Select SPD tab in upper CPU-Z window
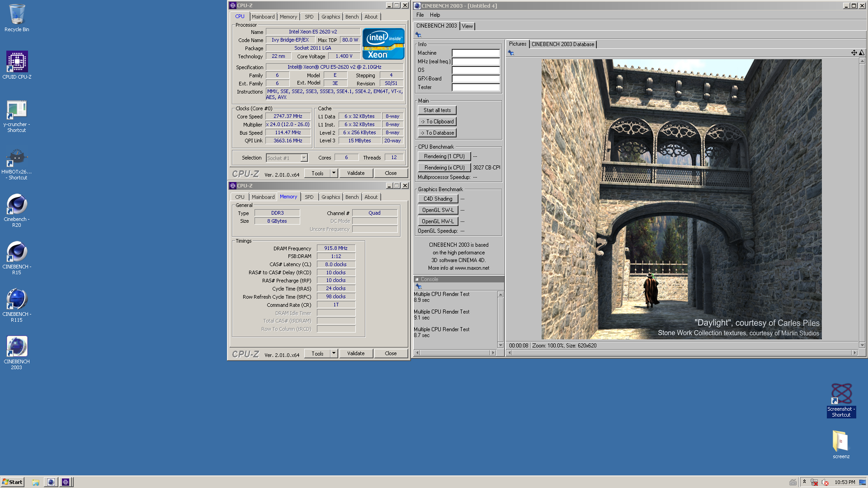This screenshot has width=868, height=488. tap(309, 17)
